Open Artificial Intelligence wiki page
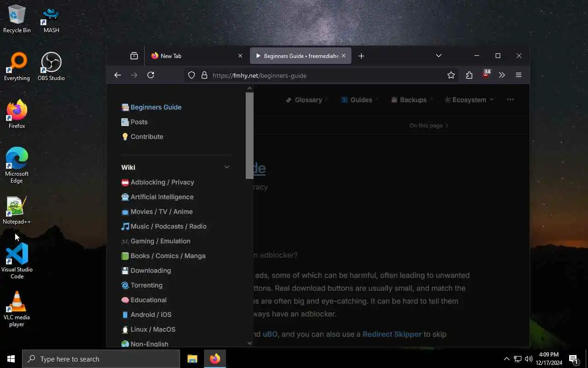Image resolution: width=588 pixels, height=368 pixels. pos(158,197)
